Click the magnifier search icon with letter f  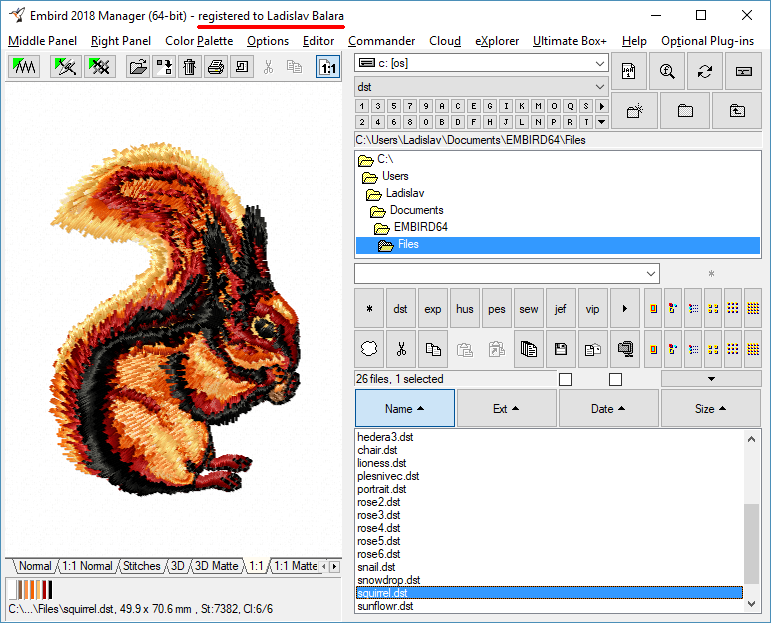click(667, 71)
